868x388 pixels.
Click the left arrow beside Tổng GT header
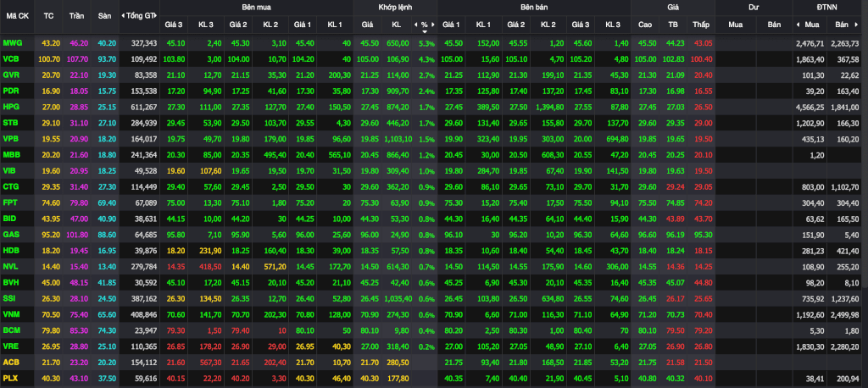point(122,15)
